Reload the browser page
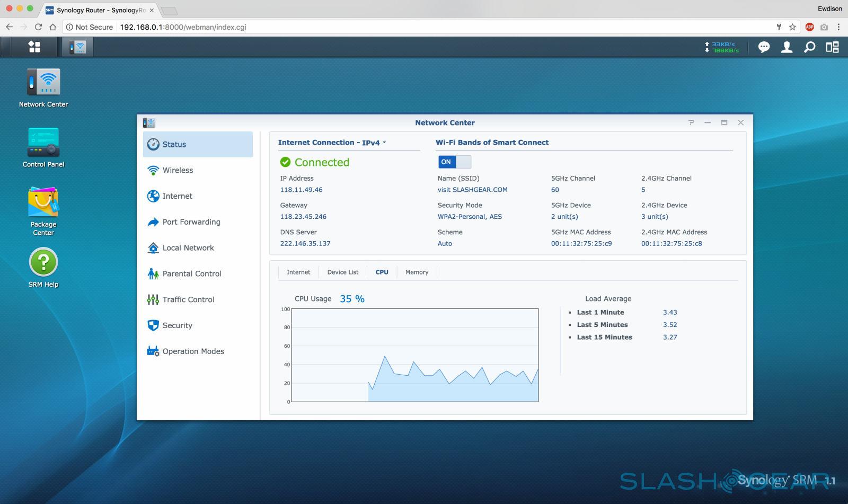848x504 pixels. click(x=38, y=27)
